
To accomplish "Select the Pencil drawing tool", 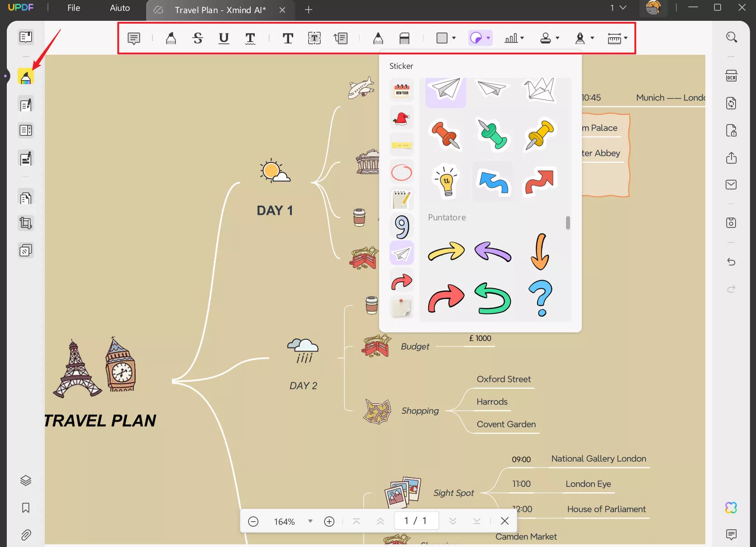I will click(378, 38).
